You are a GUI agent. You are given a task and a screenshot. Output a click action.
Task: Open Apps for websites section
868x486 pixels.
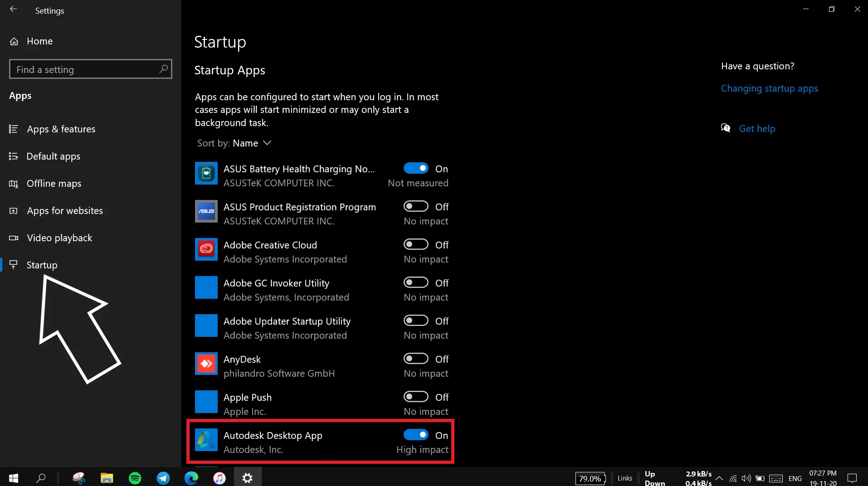point(65,211)
